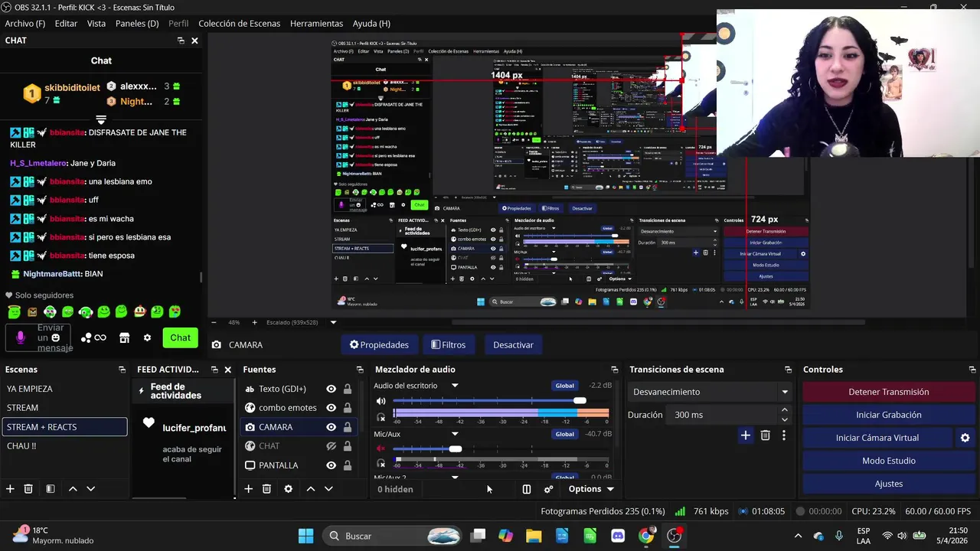Zoom in the preview with plus icon

tap(254, 322)
